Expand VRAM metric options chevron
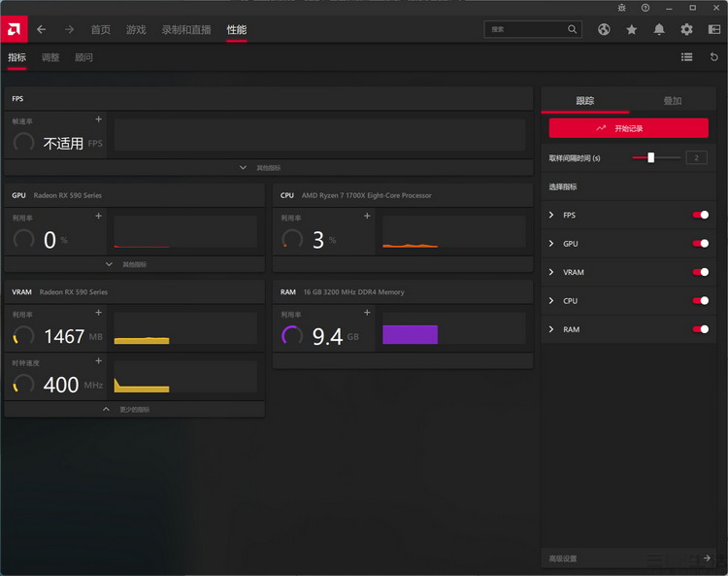Image resolution: width=728 pixels, height=576 pixels. point(551,272)
